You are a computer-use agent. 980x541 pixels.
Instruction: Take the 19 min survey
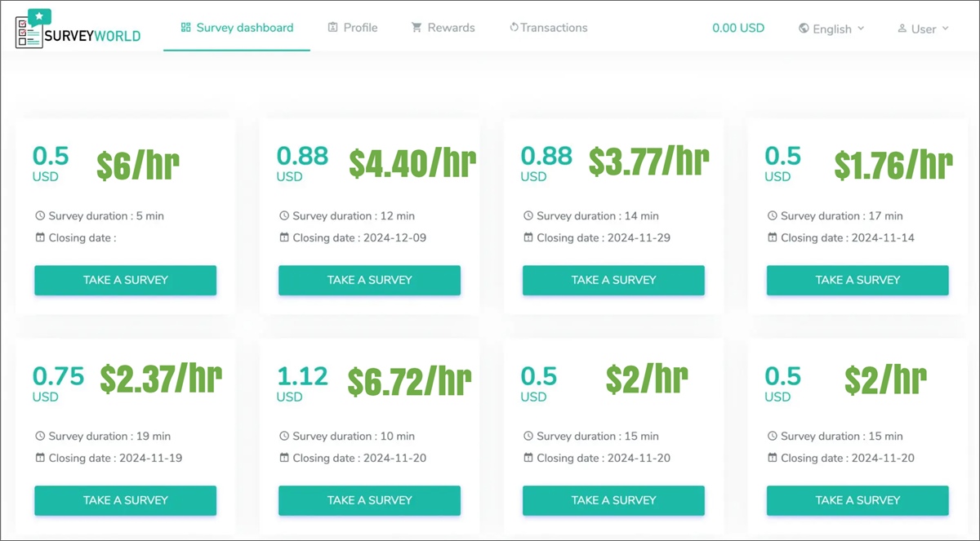click(125, 500)
